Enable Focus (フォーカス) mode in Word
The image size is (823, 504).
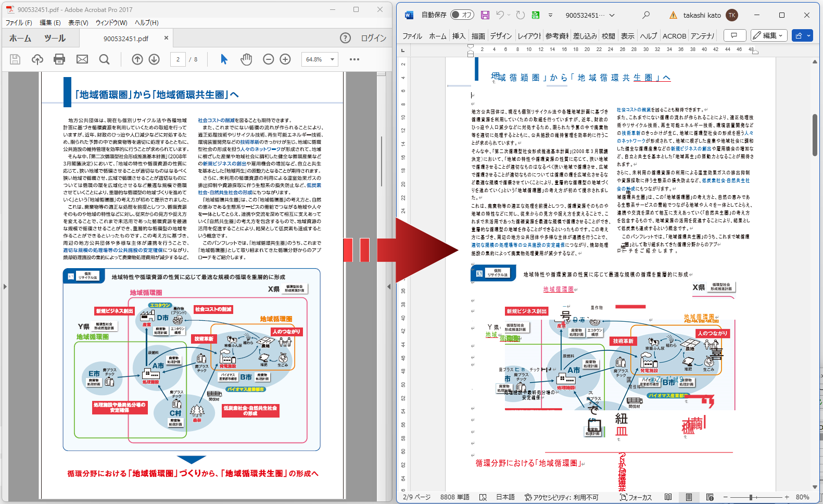636,497
